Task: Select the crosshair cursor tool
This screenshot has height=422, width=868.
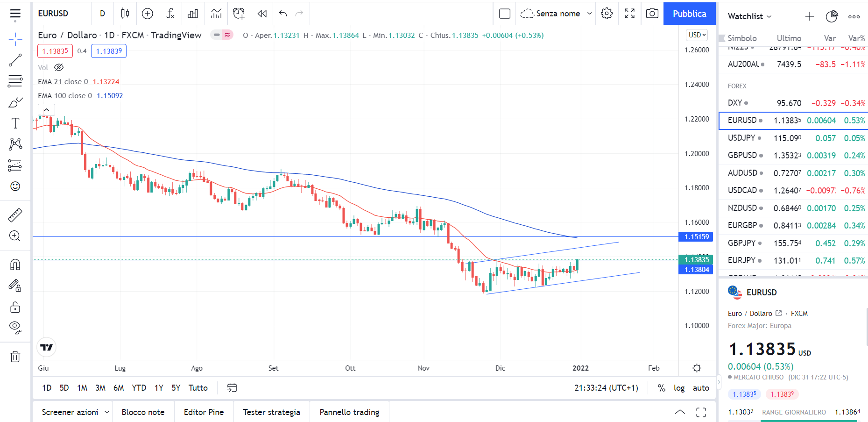Action: (x=15, y=40)
